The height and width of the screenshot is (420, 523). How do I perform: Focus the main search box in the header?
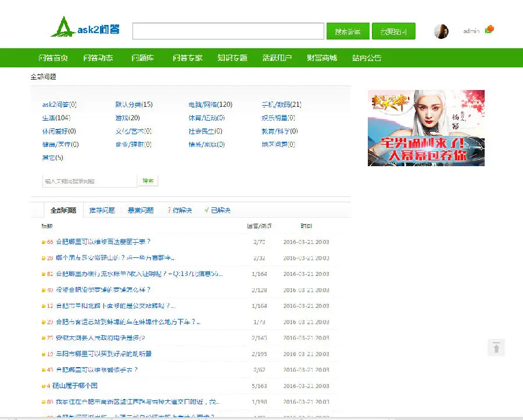228,31
